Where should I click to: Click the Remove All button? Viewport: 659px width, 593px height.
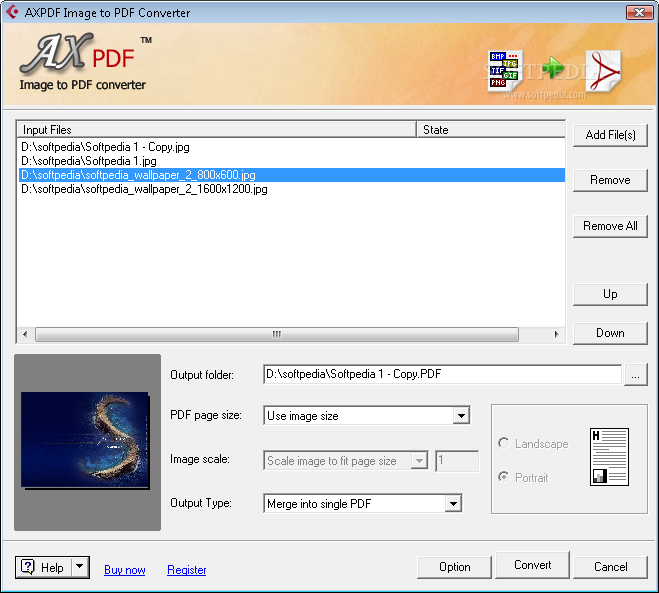tap(610, 226)
